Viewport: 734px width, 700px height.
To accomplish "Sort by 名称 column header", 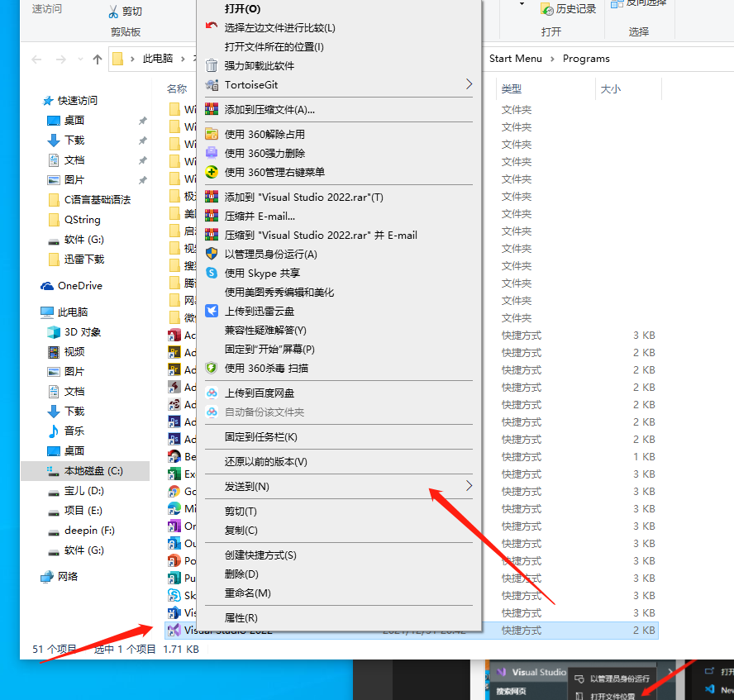I will (177, 89).
